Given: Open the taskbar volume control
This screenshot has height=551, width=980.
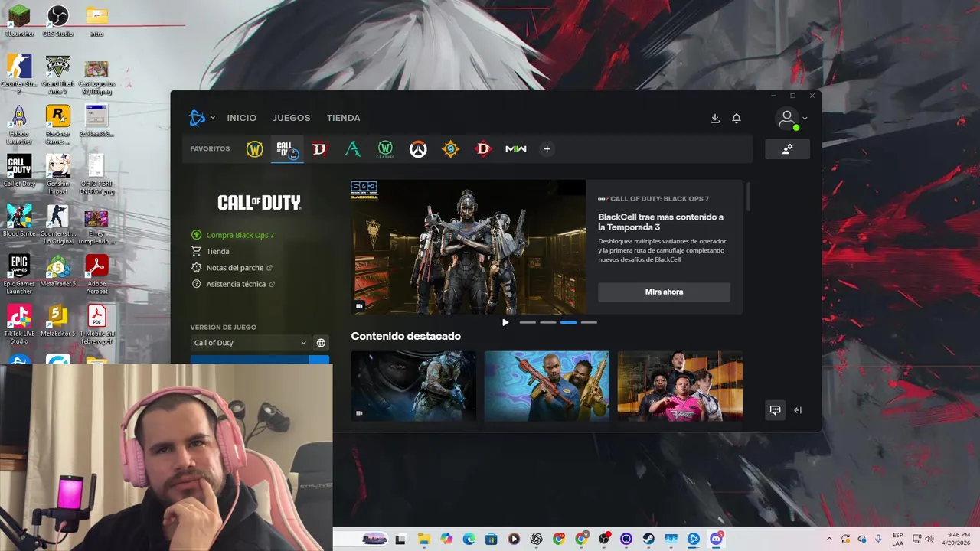Looking at the screenshot, I should [929, 539].
